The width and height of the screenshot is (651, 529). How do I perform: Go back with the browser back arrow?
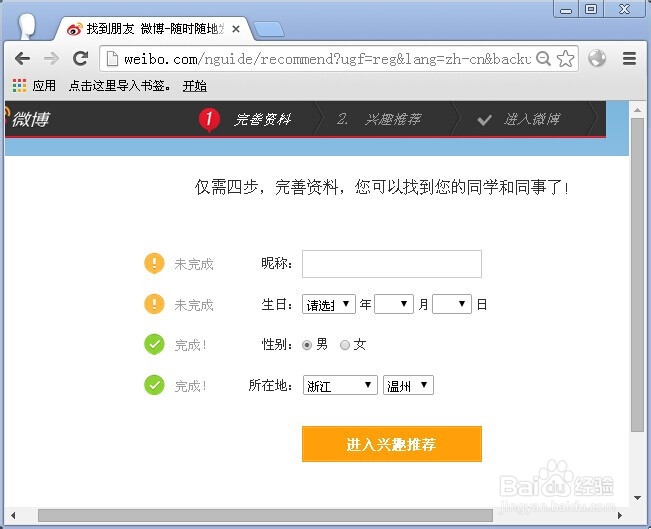(x=23, y=59)
